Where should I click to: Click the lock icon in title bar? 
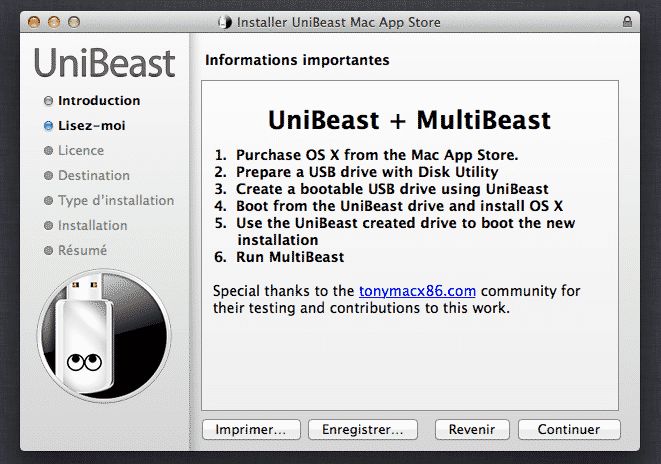click(x=627, y=22)
